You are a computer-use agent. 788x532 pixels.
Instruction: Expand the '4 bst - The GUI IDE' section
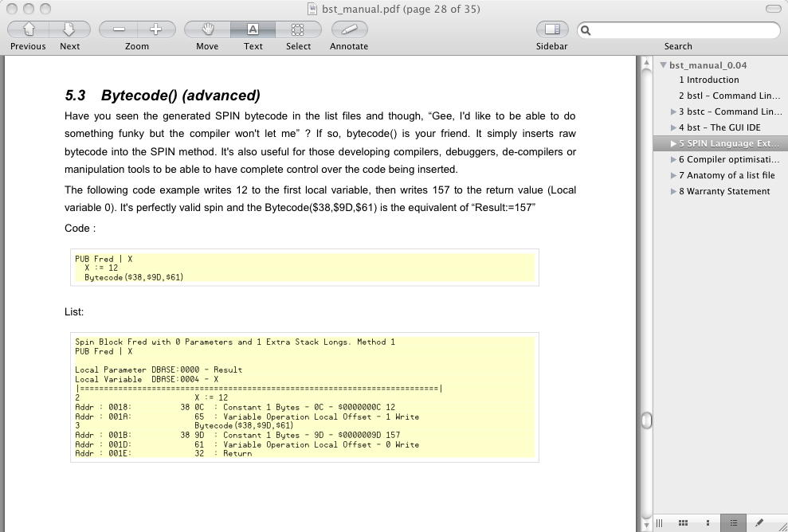[x=673, y=127]
